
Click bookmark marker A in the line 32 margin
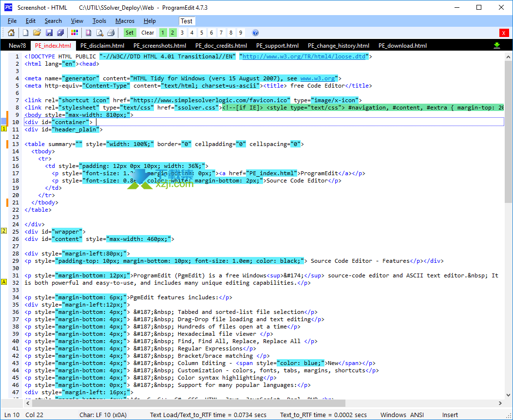click(4, 282)
